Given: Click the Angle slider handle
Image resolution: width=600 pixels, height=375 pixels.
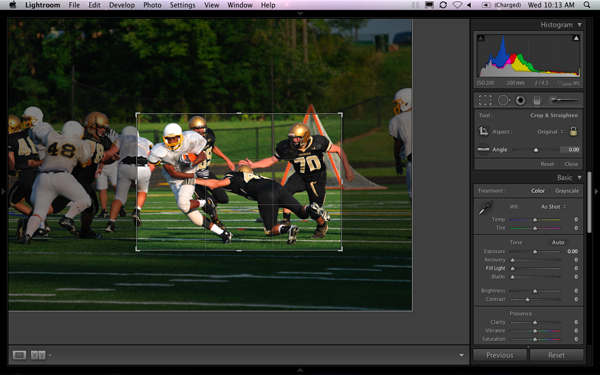Looking at the screenshot, I should [536, 150].
